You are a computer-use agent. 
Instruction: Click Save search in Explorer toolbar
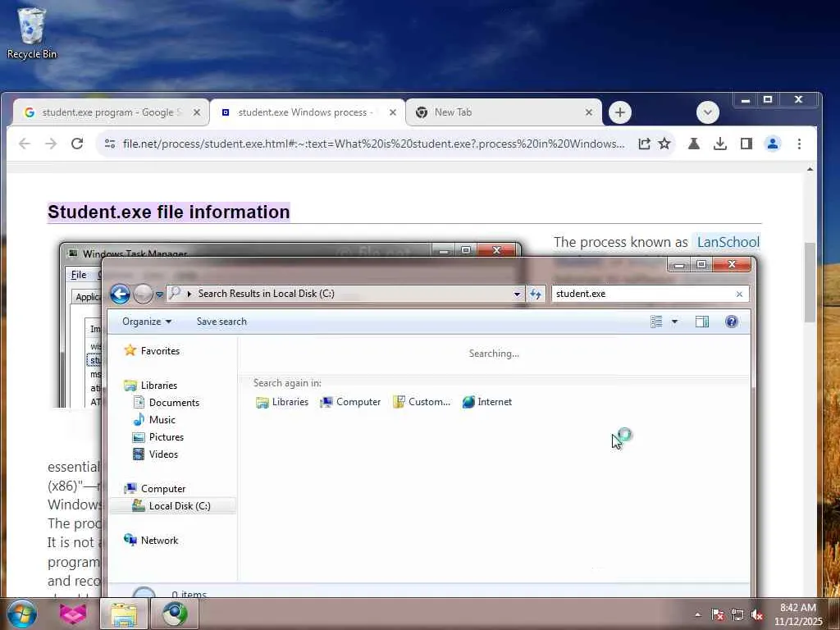(x=221, y=322)
